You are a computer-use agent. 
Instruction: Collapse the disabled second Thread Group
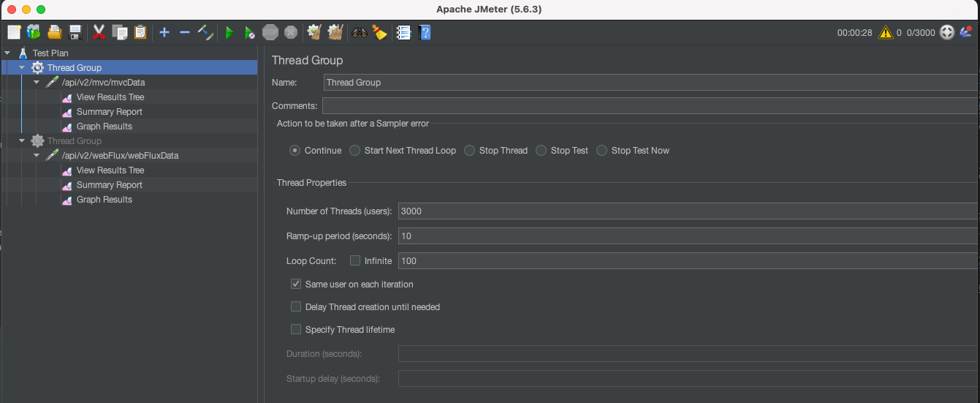pyautogui.click(x=22, y=141)
